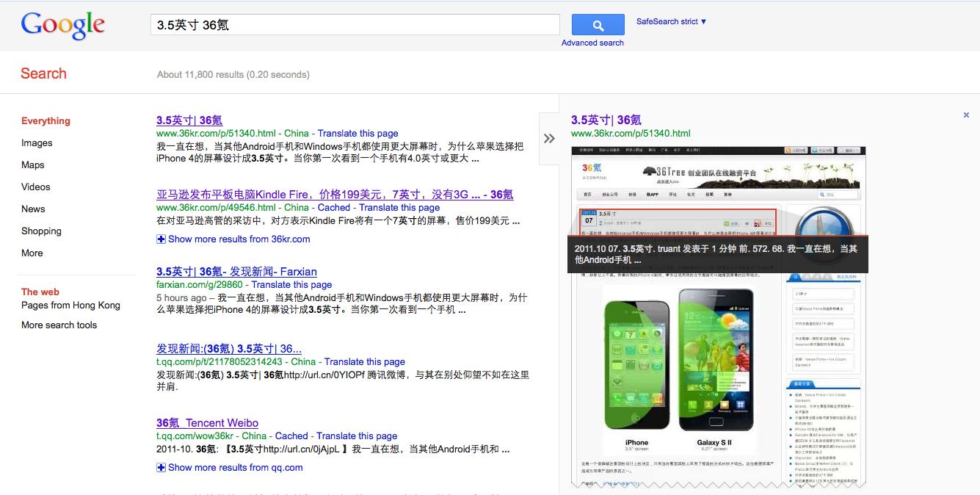Open preview panel title 3.5英寸| 36氪

point(606,120)
